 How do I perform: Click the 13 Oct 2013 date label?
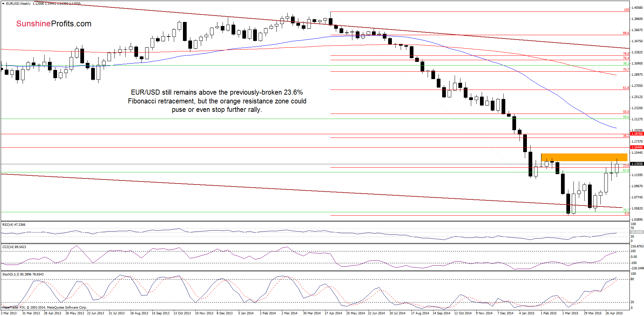tap(182, 313)
